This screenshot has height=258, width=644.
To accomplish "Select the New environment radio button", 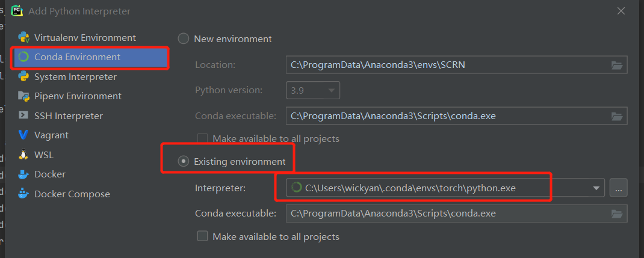I will tap(184, 39).
